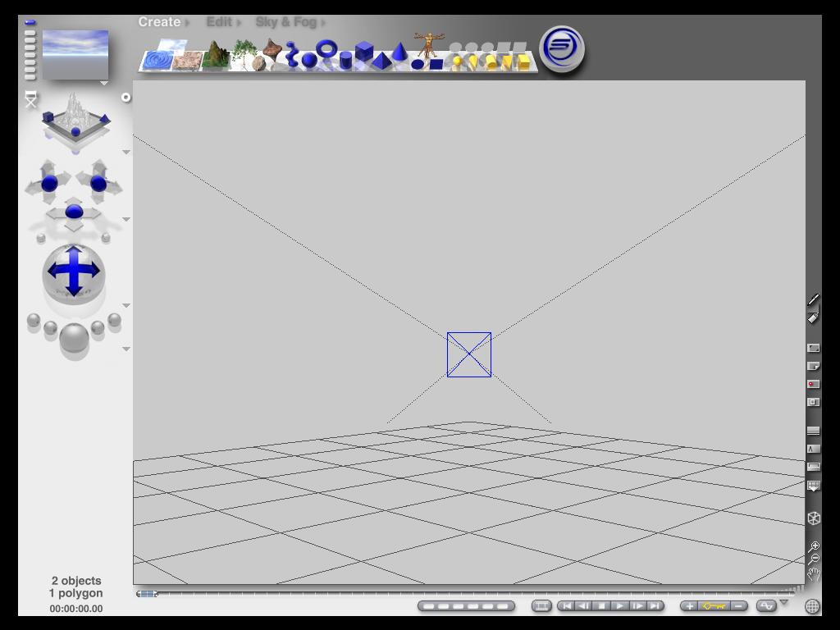The width and height of the screenshot is (840, 630).
Task: Select the hand pan tool
Action: pos(814,575)
